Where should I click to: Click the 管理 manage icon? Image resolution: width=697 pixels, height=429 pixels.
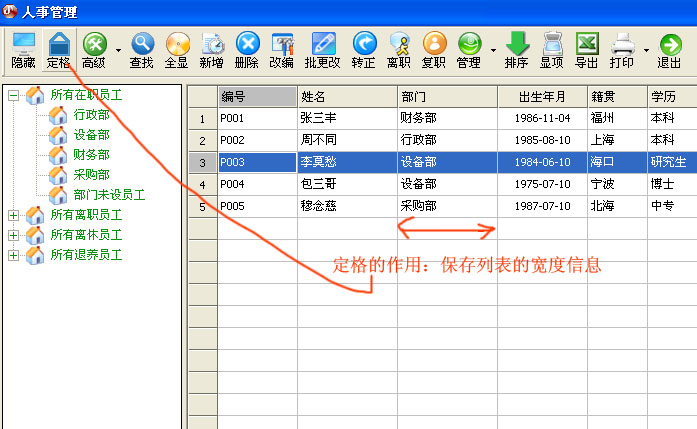point(469,50)
